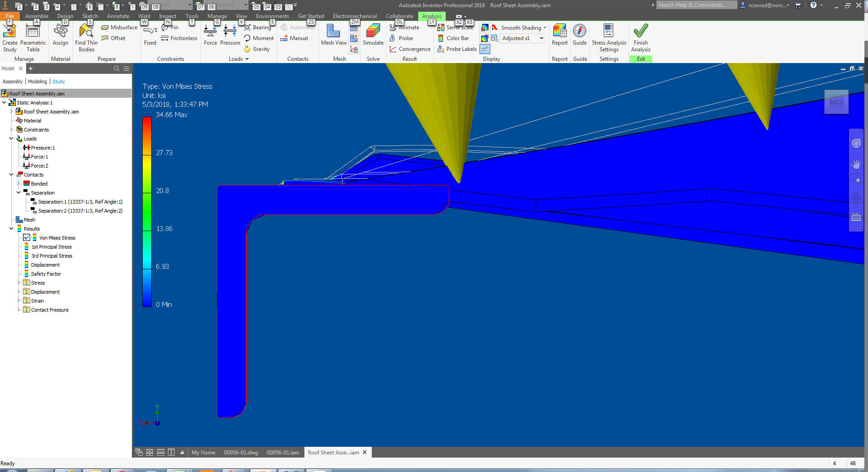Switch to the Environments ribbon tab
The height and width of the screenshot is (472, 868).
coord(272,16)
